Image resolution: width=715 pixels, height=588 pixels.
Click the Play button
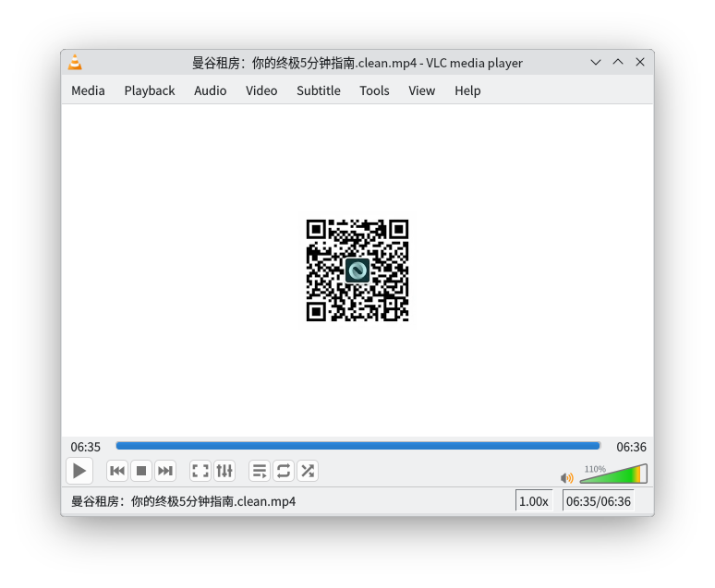pos(79,471)
